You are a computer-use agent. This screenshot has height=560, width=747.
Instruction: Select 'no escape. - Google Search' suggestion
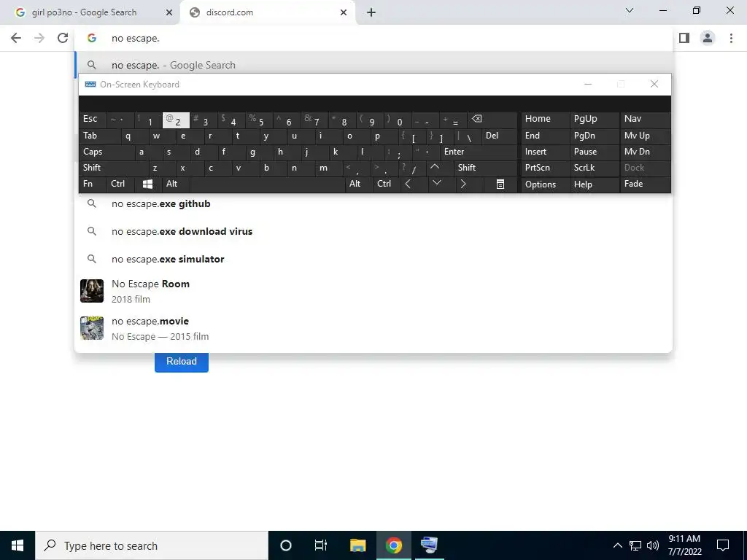[x=373, y=65]
